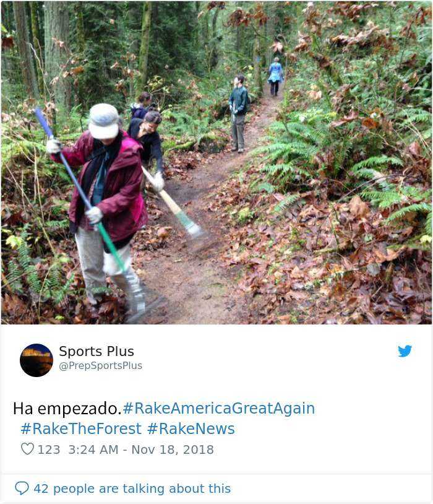Visit the @PrepSportsPlus handle
The image size is (433, 504).
pyautogui.click(x=101, y=366)
